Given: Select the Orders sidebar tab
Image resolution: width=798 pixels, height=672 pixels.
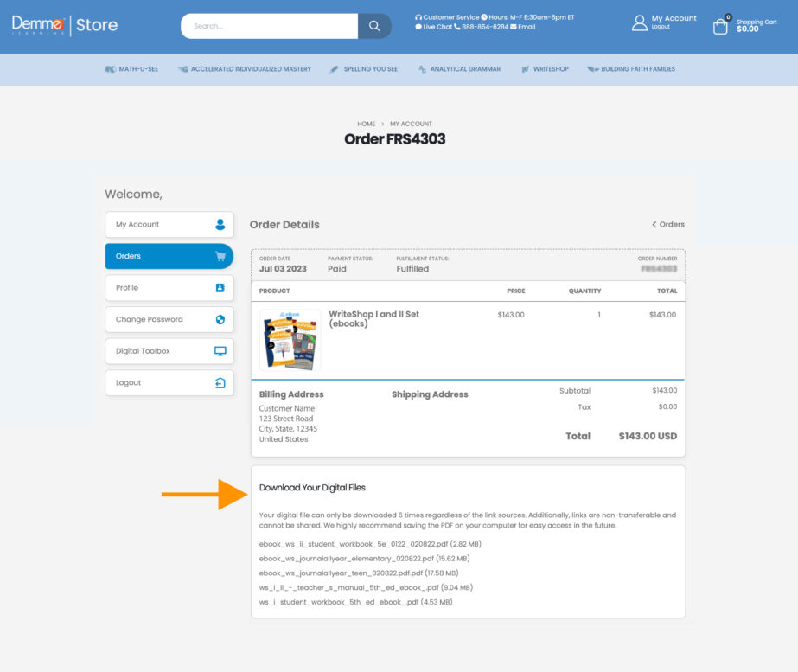Looking at the screenshot, I should (x=169, y=256).
